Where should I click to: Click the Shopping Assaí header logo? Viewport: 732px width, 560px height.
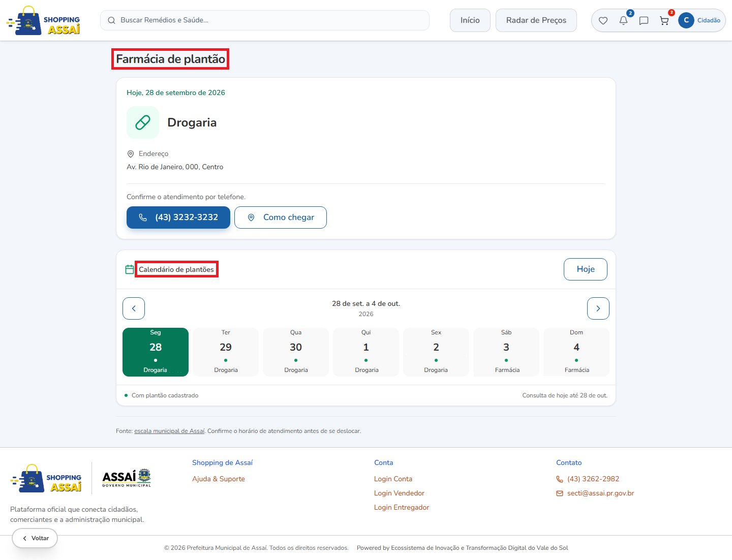[x=43, y=21]
